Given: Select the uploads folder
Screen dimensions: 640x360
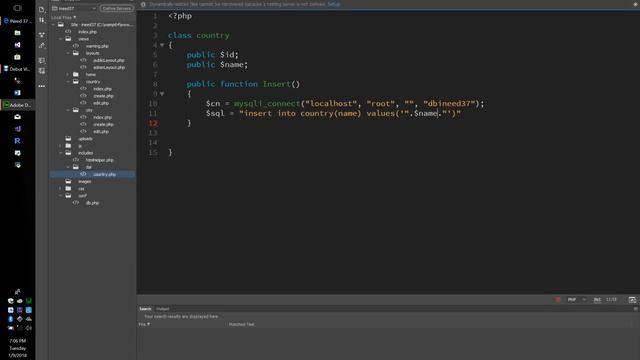Looking at the screenshot, I should coord(85,139).
